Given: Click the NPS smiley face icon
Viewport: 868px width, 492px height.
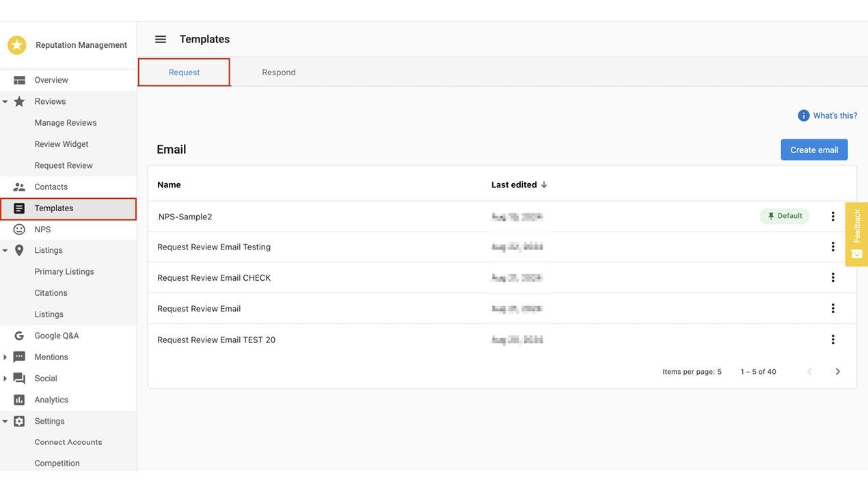Looking at the screenshot, I should tap(19, 230).
